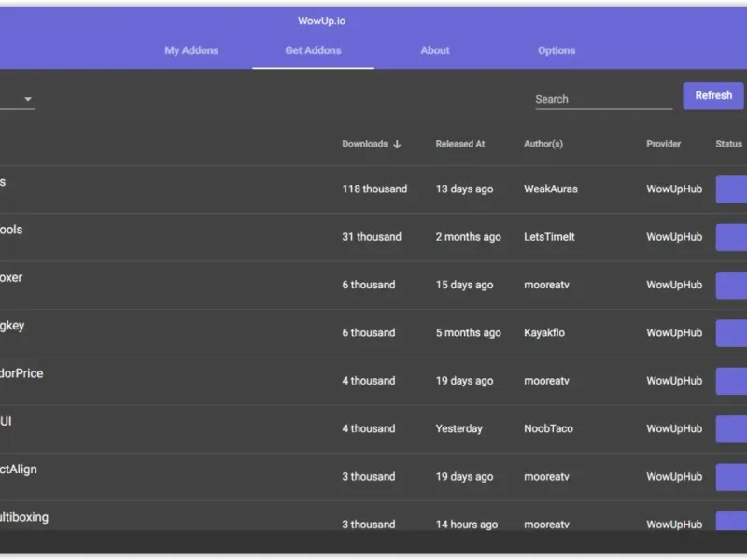The width and height of the screenshot is (747, 560).
Task: Click the addon name ending in "ools"
Action: (x=11, y=230)
